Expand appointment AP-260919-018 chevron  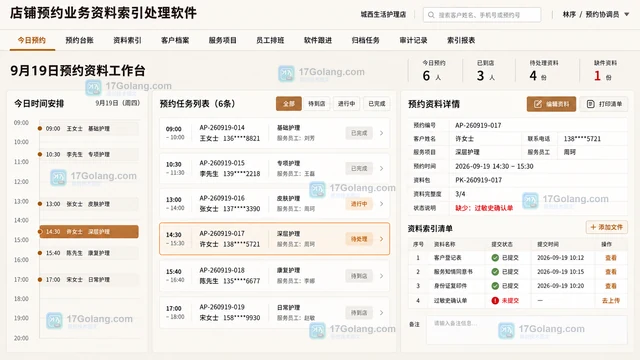click(x=381, y=276)
